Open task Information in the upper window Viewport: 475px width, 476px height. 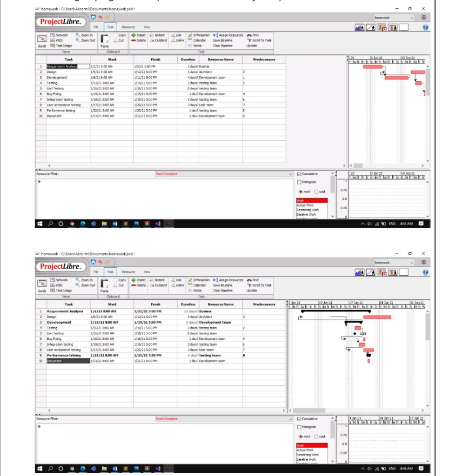pos(199,35)
